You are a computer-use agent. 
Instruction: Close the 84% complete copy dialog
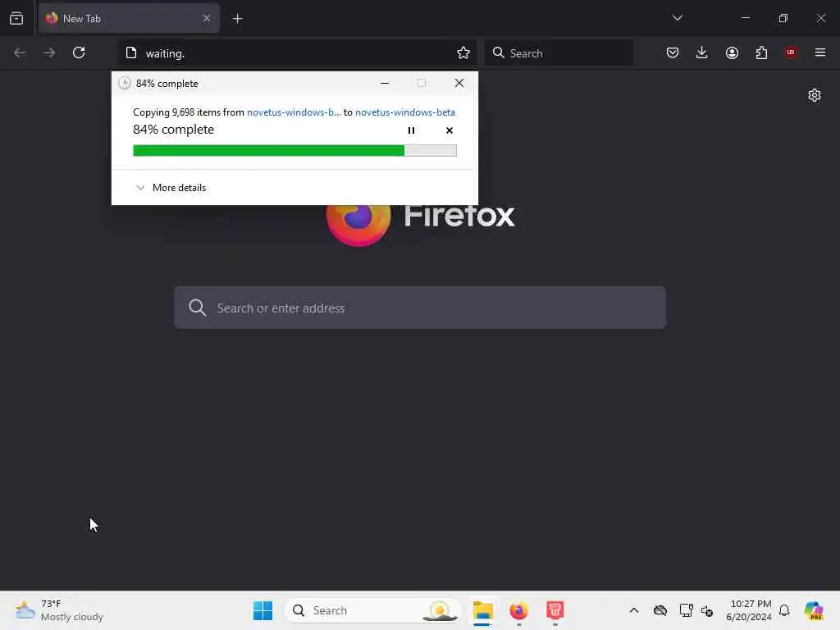pyautogui.click(x=459, y=83)
